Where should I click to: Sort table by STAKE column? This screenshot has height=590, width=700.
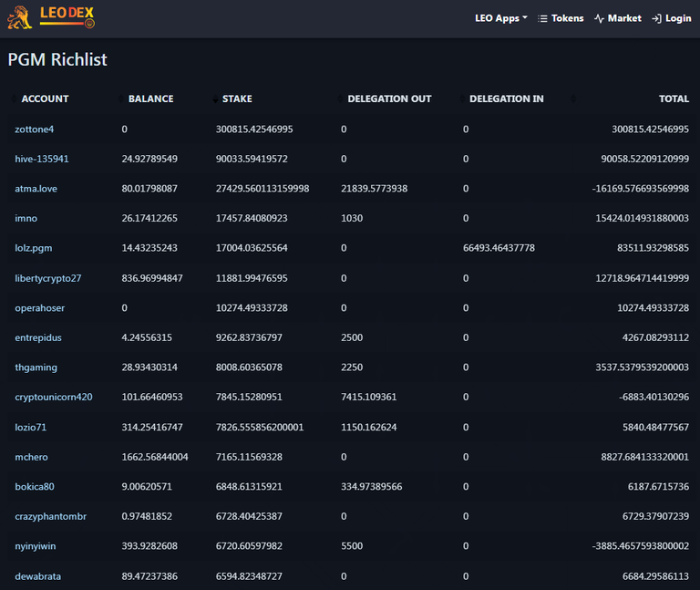pos(237,98)
